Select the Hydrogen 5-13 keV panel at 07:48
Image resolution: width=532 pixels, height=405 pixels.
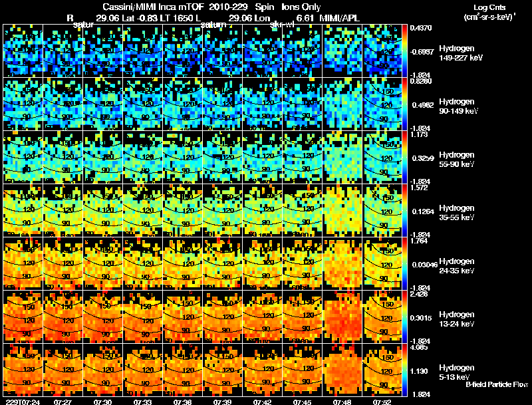point(342,370)
